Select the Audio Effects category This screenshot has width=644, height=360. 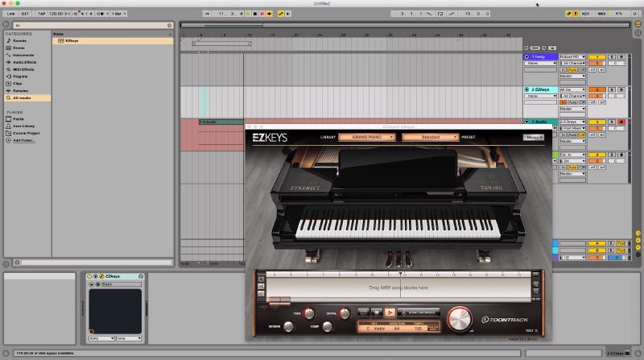[x=24, y=62]
